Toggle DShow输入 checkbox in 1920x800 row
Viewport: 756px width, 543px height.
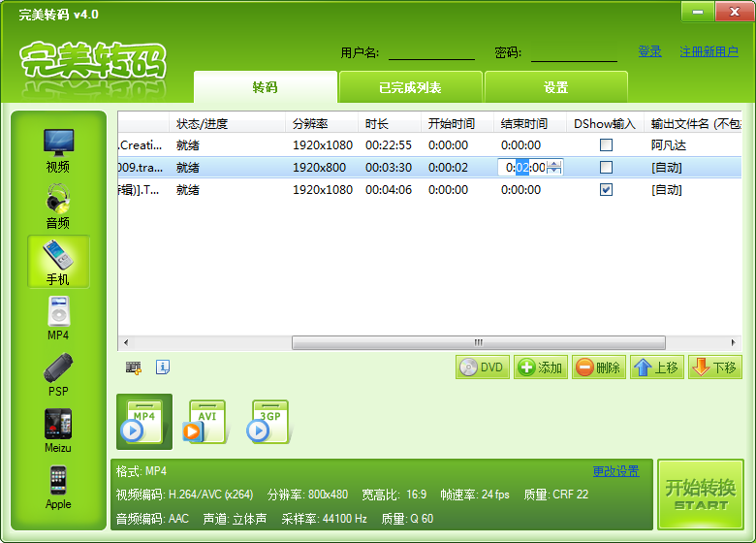[x=606, y=168]
